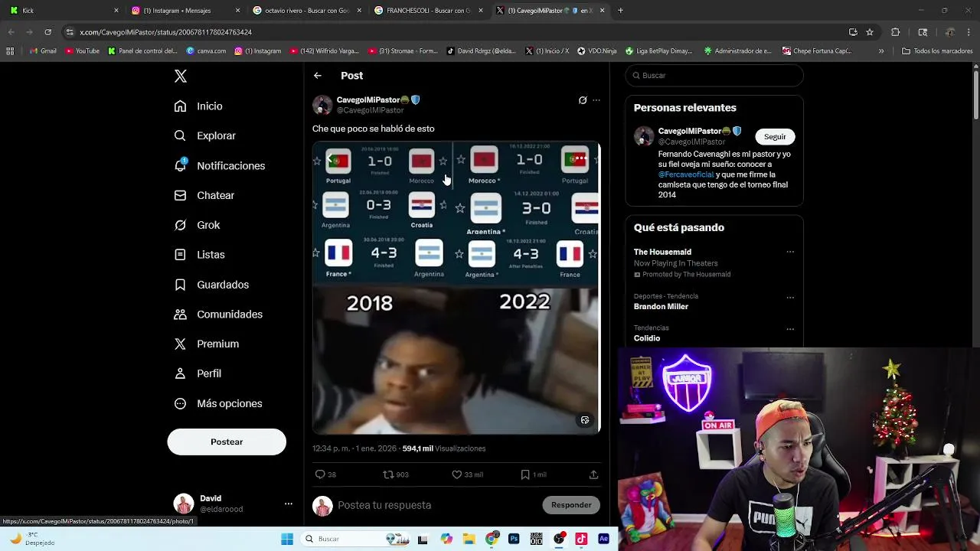This screenshot has height=551, width=980.
Task: Open David account menu ellipsis
Action: point(289,504)
